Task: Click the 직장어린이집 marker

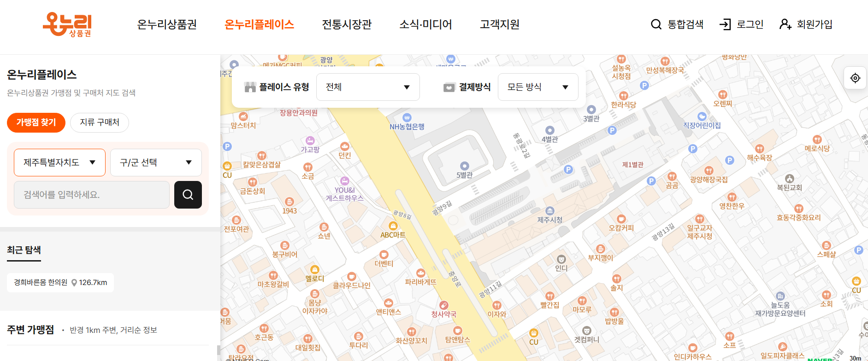Action: click(702, 116)
